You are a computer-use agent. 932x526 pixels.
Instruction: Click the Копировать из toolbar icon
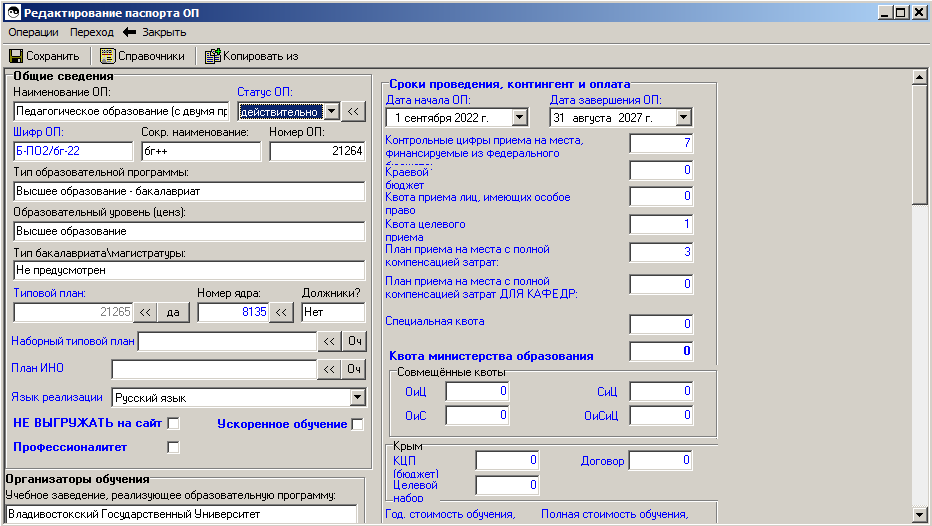point(212,56)
